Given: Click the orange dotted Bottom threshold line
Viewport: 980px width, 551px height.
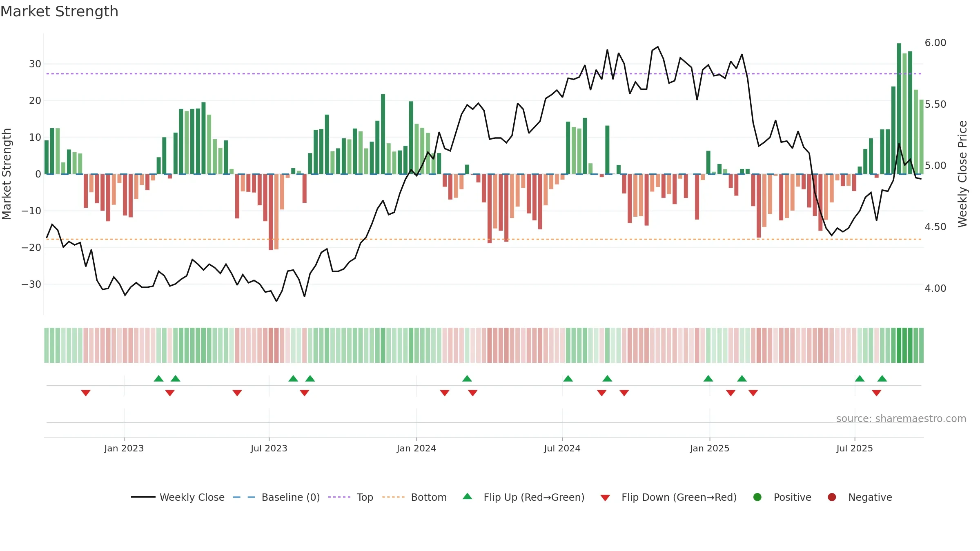Looking at the screenshot, I should [484, 239].
